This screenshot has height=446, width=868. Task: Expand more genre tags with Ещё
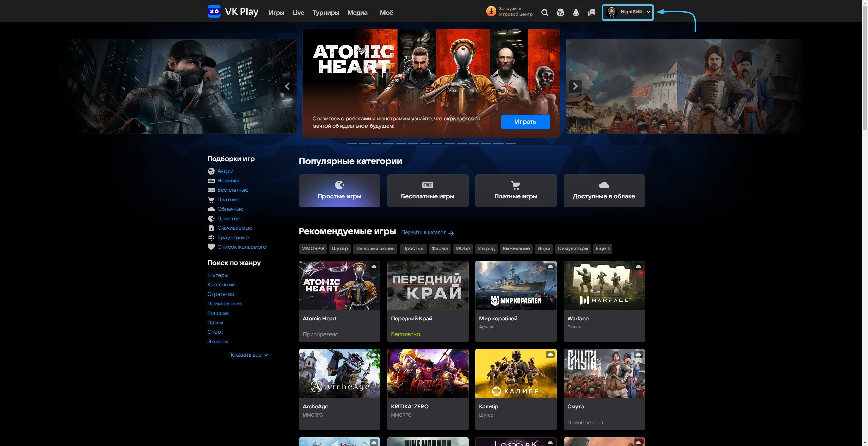point(603,249)
